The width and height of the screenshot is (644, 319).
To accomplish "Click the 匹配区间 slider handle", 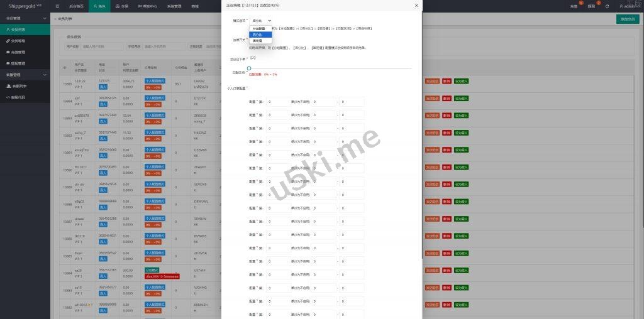I will click(x=249, y=68).
